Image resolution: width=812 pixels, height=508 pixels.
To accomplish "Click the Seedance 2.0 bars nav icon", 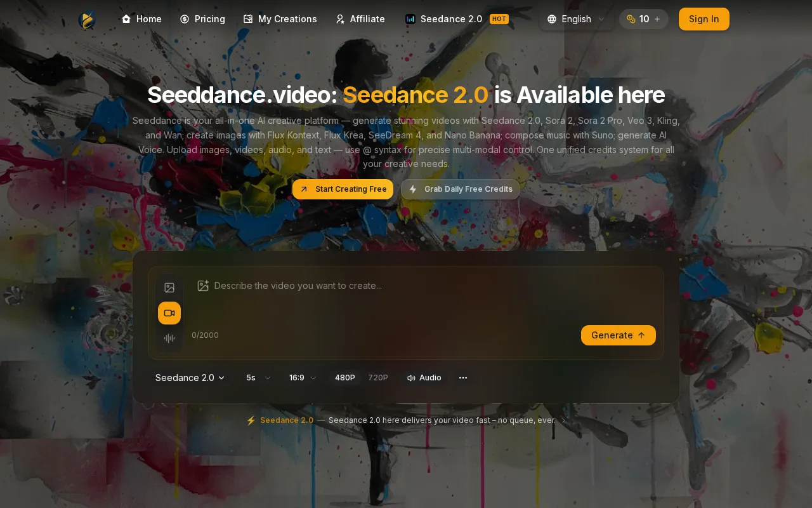I will (410, 19).
